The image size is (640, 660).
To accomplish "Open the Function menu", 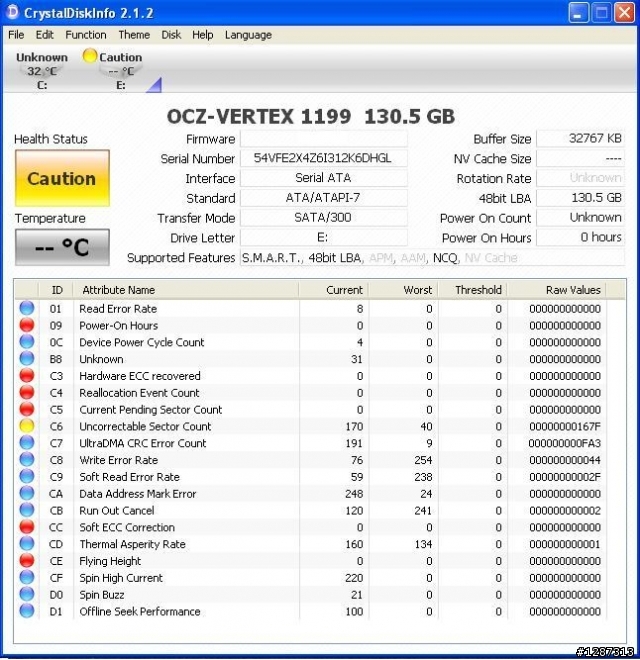I will click(x=86, y=35).
